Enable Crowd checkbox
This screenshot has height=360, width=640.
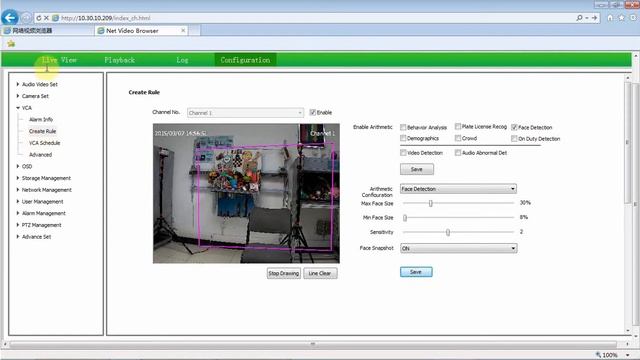[x=458, y=138]
